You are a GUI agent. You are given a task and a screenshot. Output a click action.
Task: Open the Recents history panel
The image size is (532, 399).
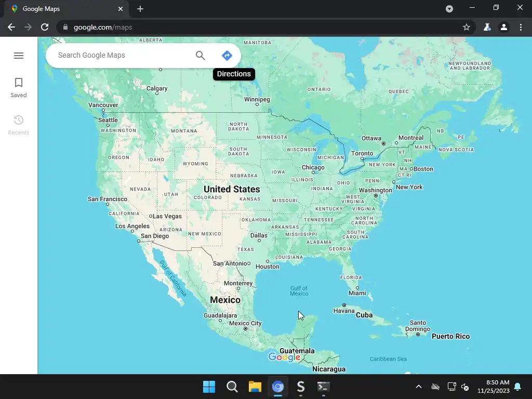coord(19,125)
